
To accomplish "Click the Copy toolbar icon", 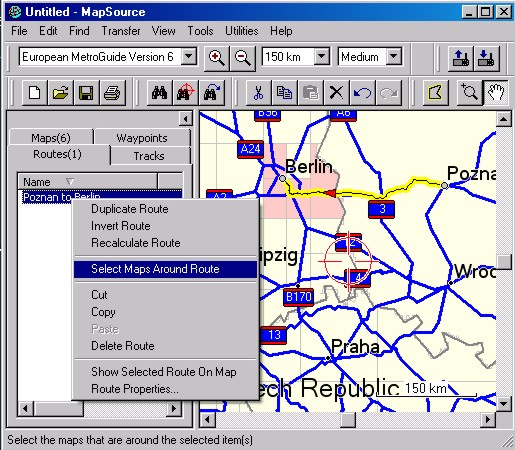I will tap(284, 92).
